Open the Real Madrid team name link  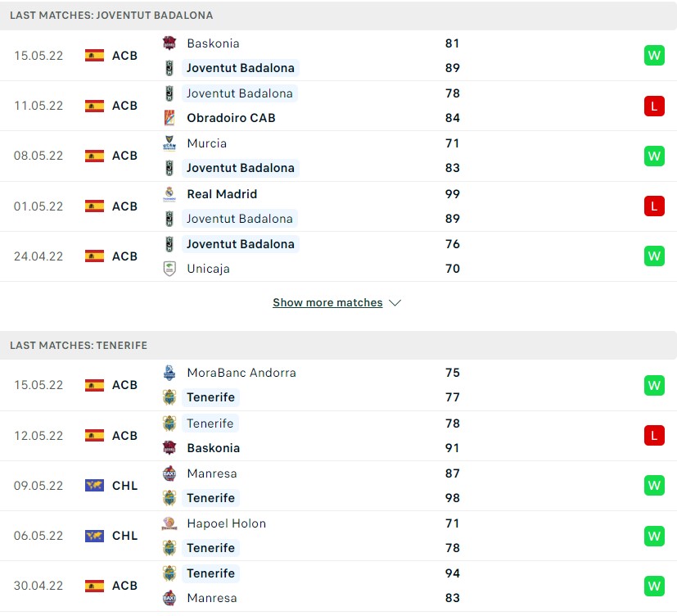[x=222, y=194]
